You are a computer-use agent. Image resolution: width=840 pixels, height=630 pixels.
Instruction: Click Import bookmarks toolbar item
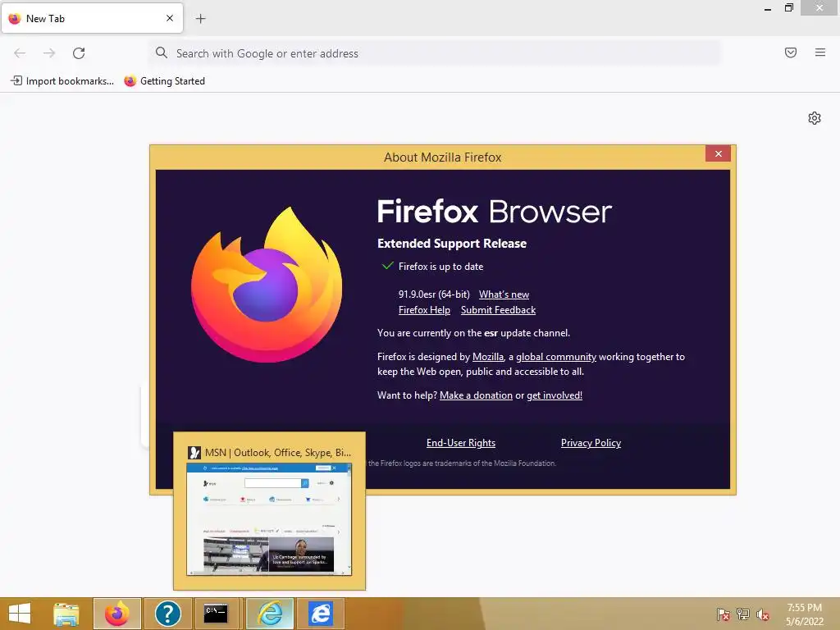[62, 81]
